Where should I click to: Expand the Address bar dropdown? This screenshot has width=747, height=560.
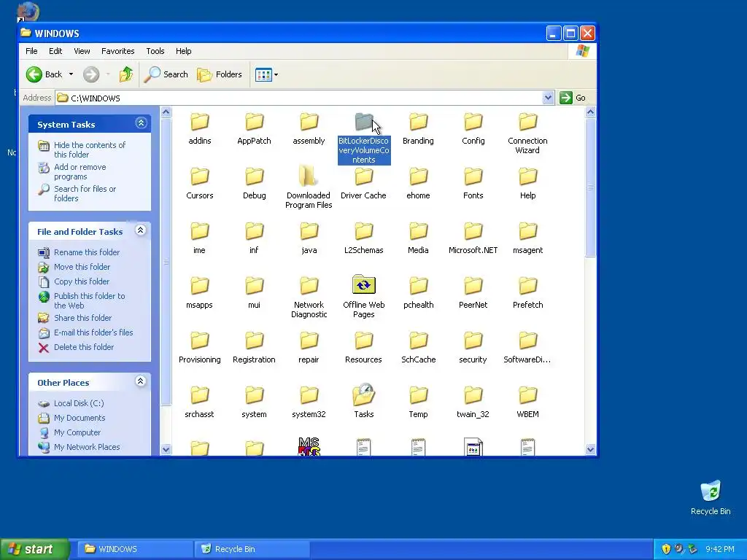tap(548, 98)
